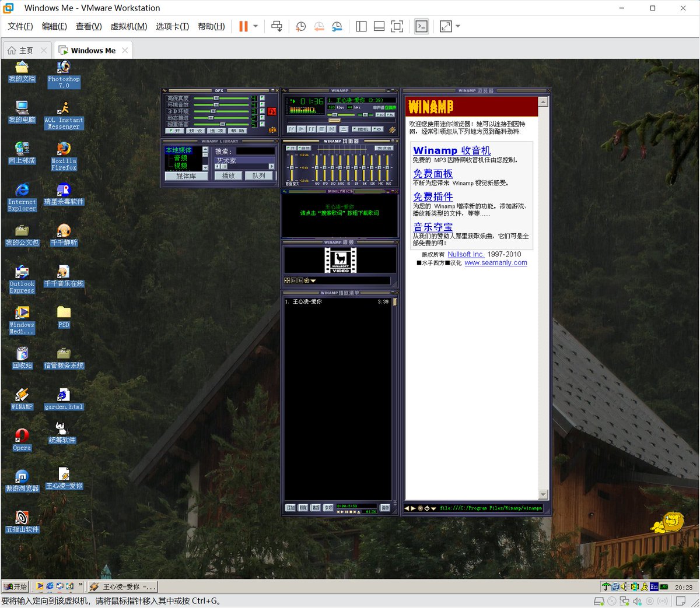This screenshot has height=608, width=700.
Task: Select 视频 in Winamp Library tree
Action: [x=180, y=166]
